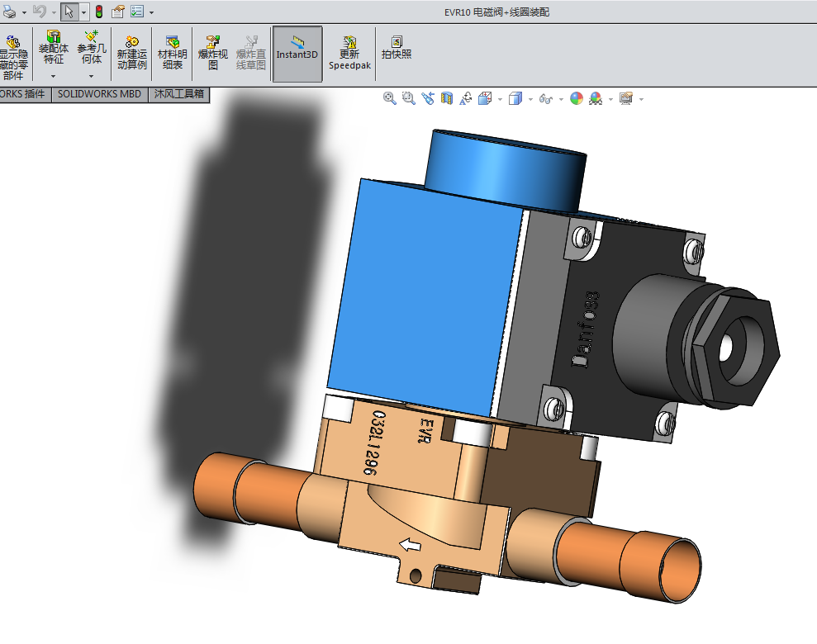Click the Display Style cube icon
Screen dimensions: 817x644
pos(515,98)
